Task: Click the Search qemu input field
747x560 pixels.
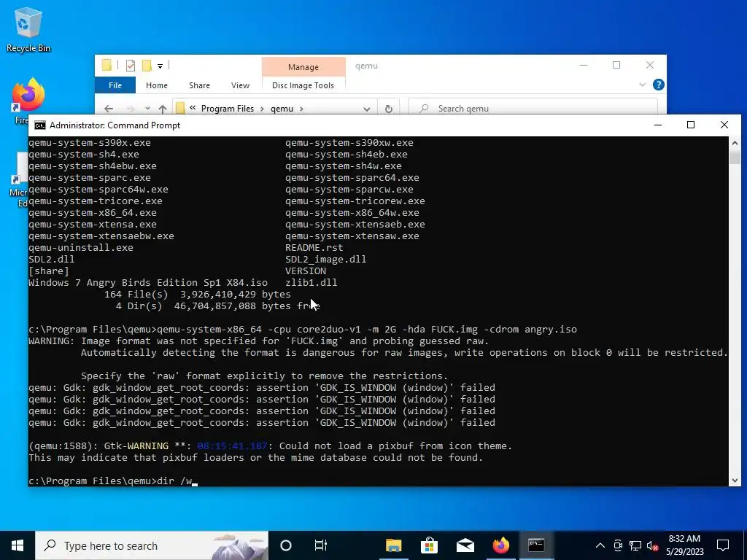Action: pos(533,109)
